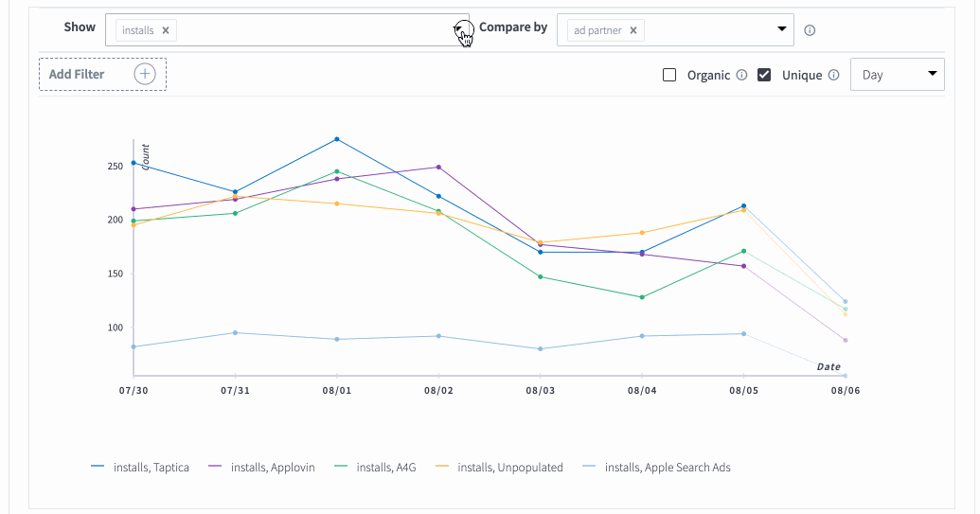
Task: Toggle the installs, Taptica legend entry
Action: point(140,468)
